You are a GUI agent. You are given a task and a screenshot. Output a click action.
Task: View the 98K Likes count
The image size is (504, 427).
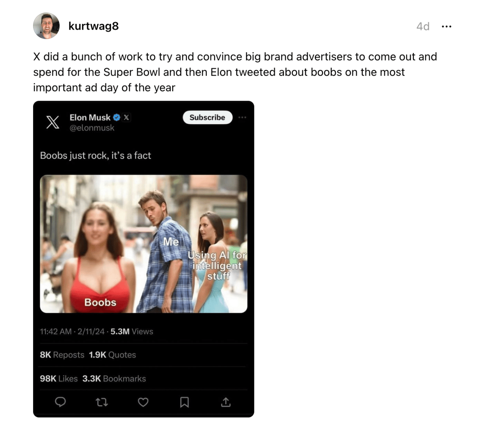point(59,379)
